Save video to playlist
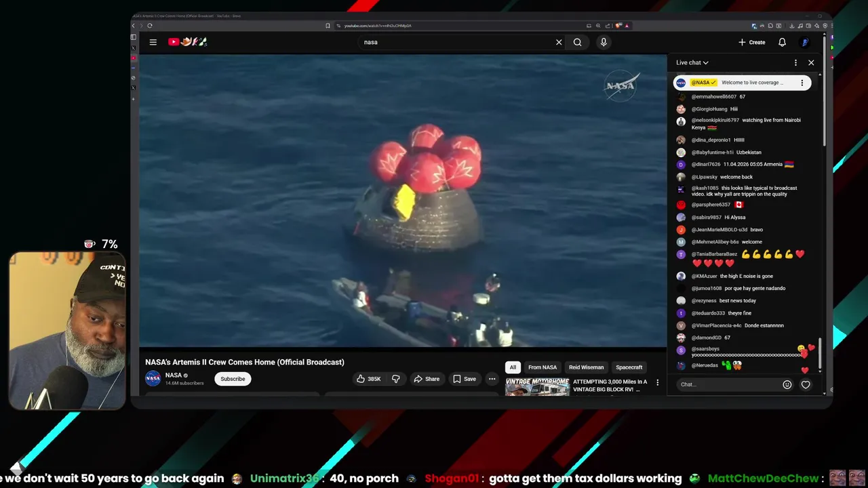 (465, 379)
